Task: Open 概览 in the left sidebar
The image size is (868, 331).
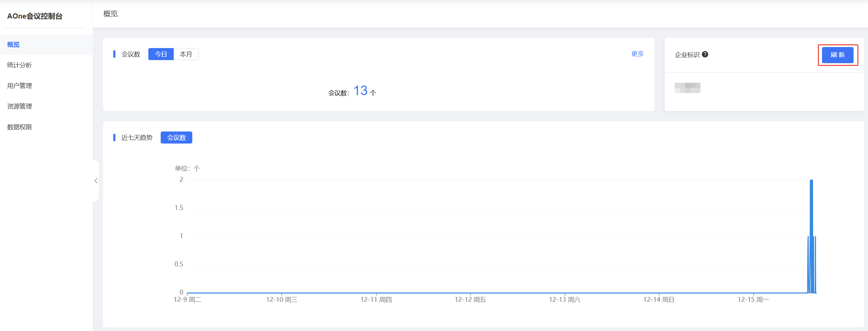Action: pos(13,45)
